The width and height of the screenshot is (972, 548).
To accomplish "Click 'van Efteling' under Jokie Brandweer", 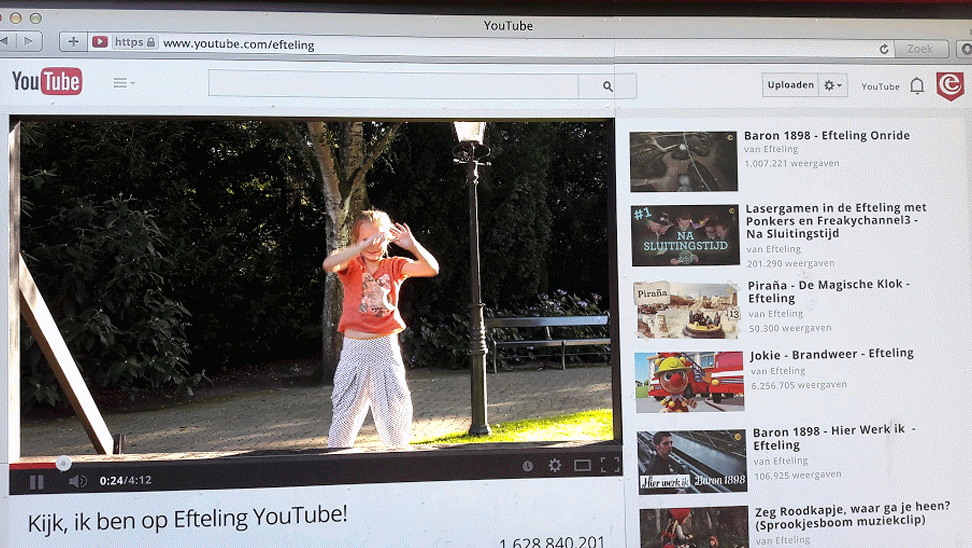I will click(778, 371).
